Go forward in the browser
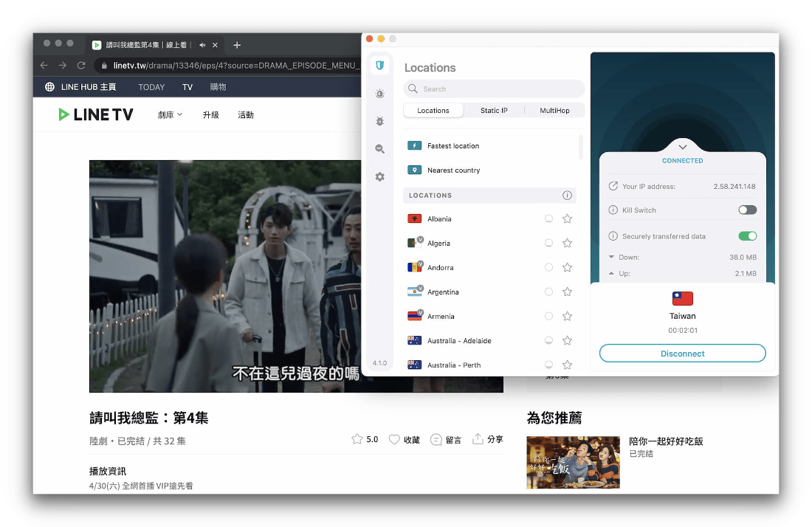 63,65
